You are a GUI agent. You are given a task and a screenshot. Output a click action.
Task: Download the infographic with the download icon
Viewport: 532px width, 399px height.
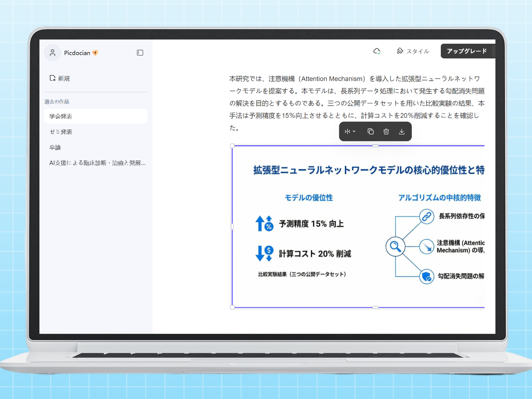click(402, 132)
